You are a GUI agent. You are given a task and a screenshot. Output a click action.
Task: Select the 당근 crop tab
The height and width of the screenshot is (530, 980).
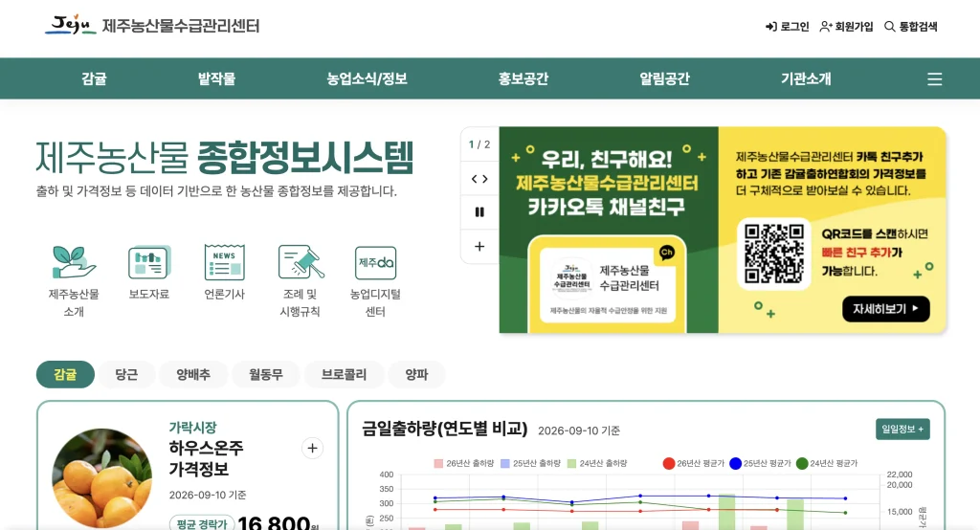click(126, 374)
